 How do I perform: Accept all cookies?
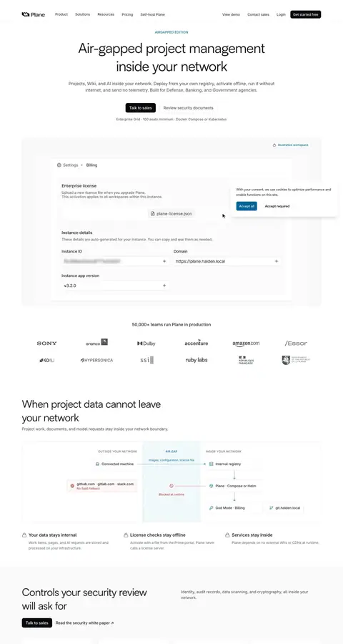pyautogui.click(x=247, y=206)
